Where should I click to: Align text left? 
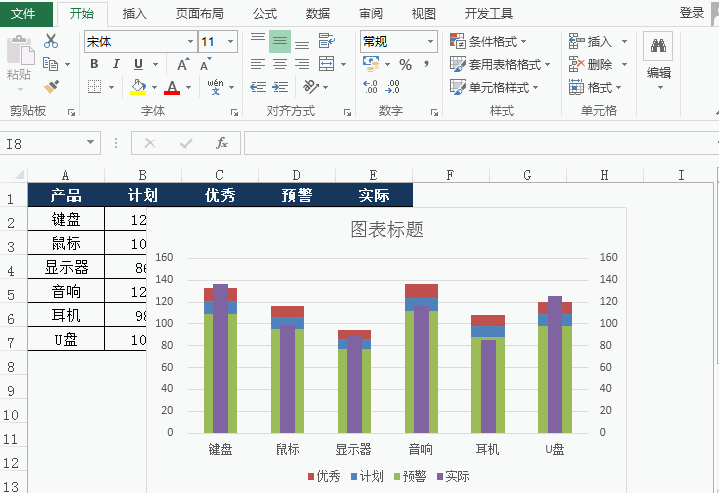tap(258, 64)
